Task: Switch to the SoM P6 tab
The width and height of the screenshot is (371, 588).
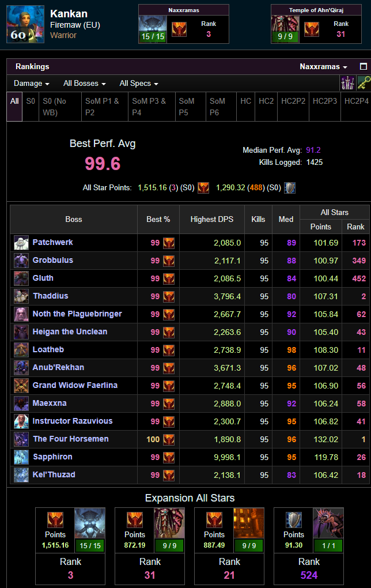Action: 221,107
